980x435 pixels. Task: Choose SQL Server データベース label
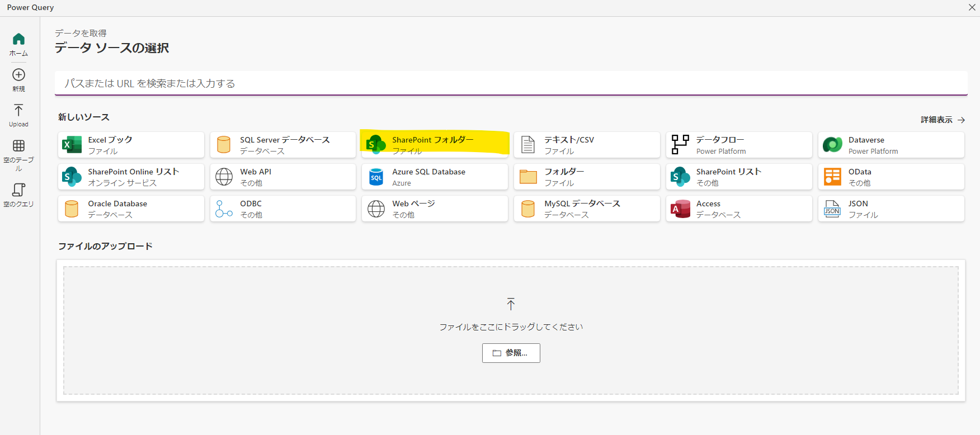click(x=285, y=140)
